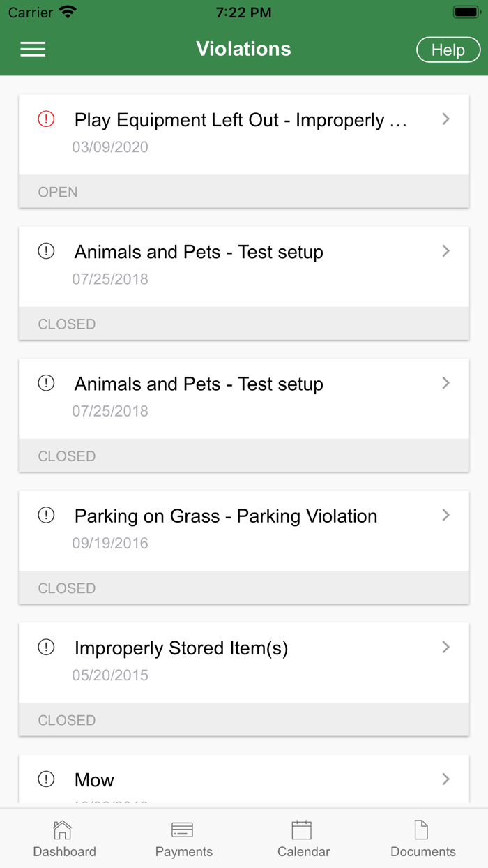Viewport: 488px width, 868px height.
Task: Tap the Help button
Action: point(448,50)
